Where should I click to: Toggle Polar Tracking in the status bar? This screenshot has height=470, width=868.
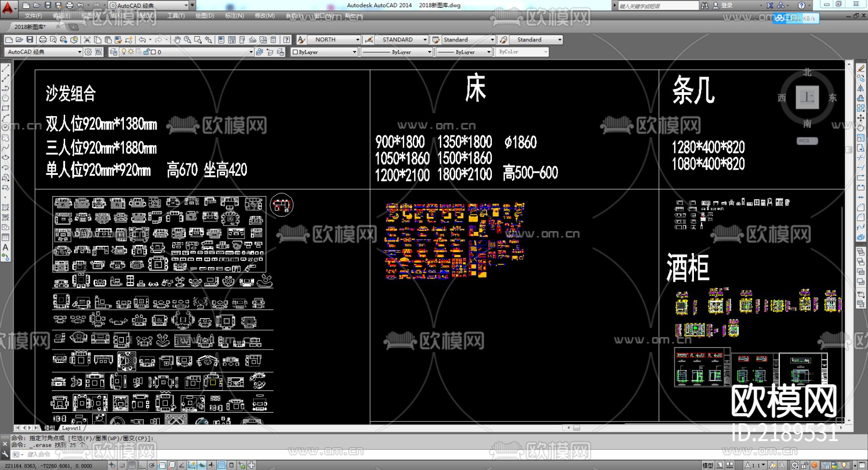coord(152,465)
